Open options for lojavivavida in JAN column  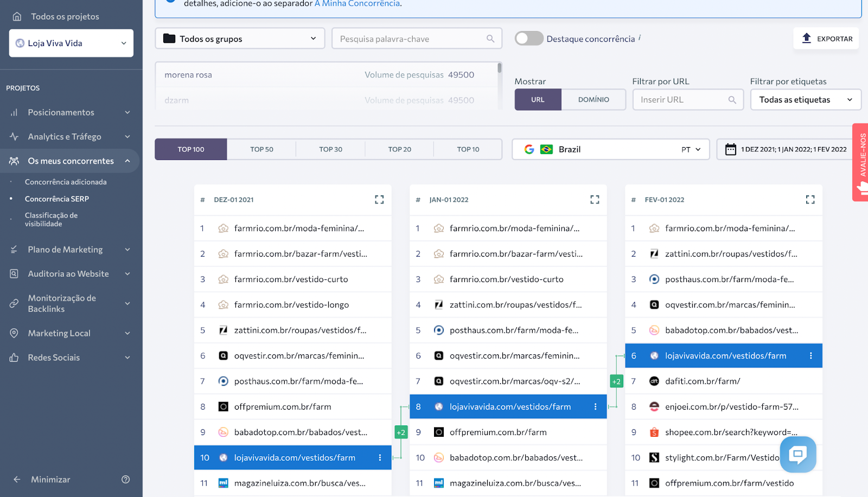(595, 407)
